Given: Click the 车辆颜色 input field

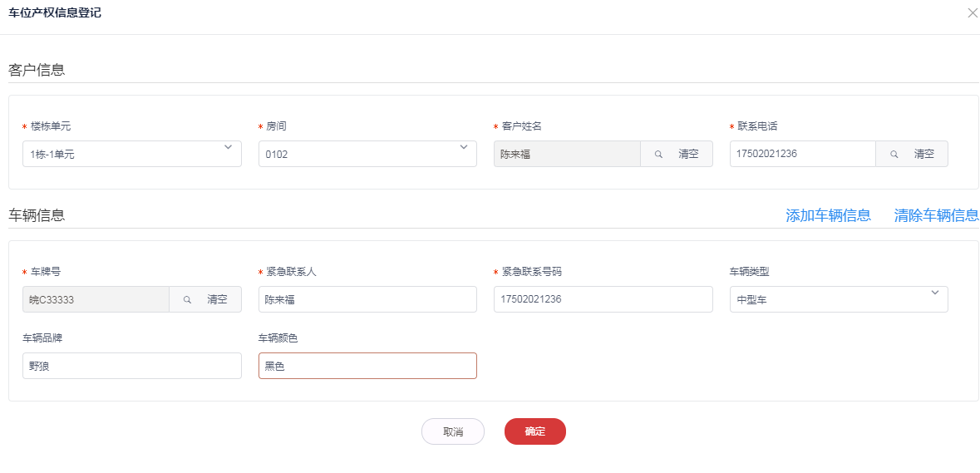Looking at the screenshot, I should coord(367,366).
